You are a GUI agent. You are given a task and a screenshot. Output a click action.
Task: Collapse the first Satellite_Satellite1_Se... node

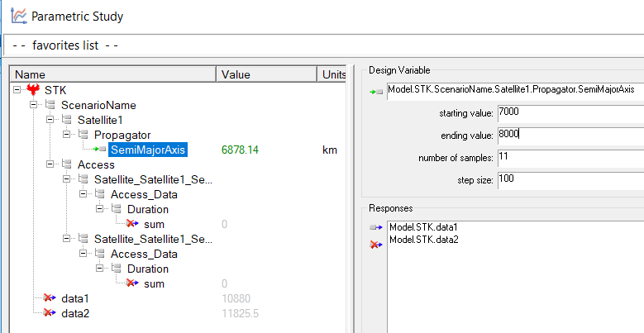67,179
